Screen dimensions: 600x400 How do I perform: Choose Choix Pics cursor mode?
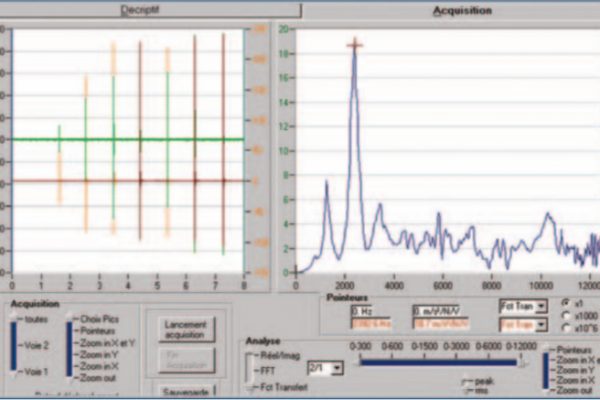(99, 319)
